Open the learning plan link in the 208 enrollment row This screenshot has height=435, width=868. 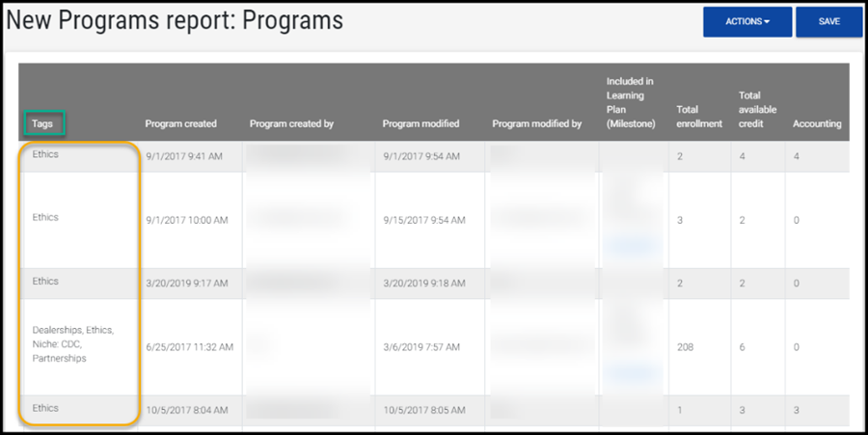[634, 370]
